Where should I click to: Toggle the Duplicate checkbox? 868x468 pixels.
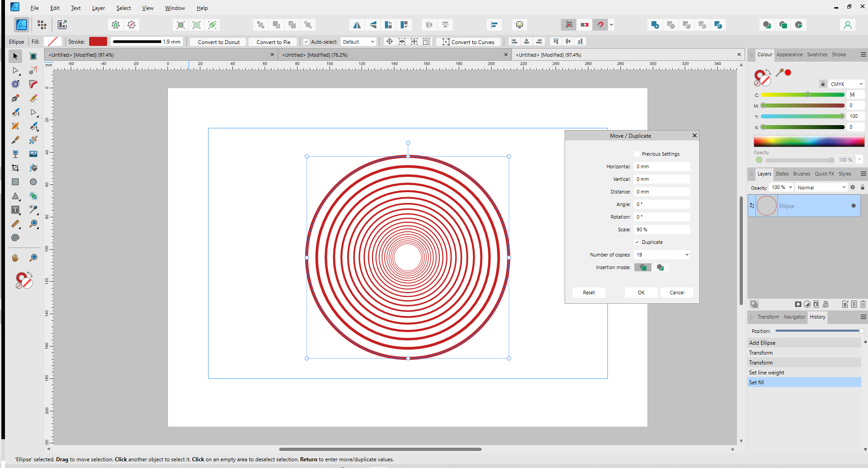637,242
